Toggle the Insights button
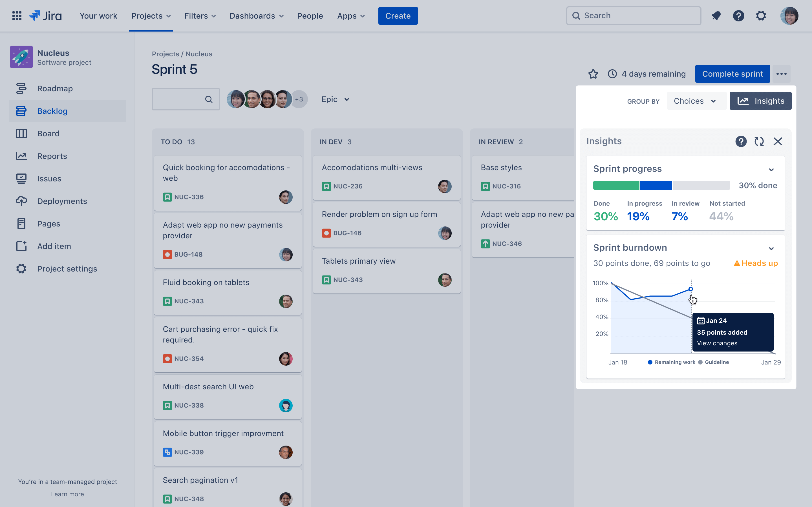The image size is (812, 507). tap(760, 101)
